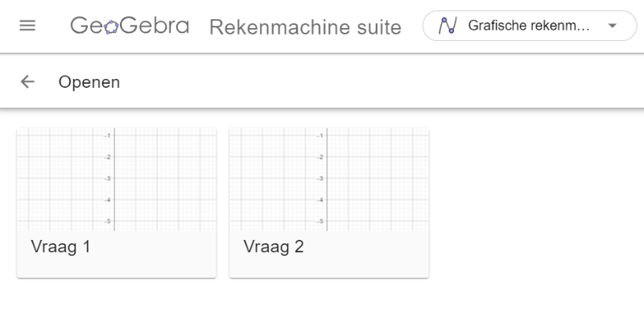Click the Openen heading text

[89, 82]
